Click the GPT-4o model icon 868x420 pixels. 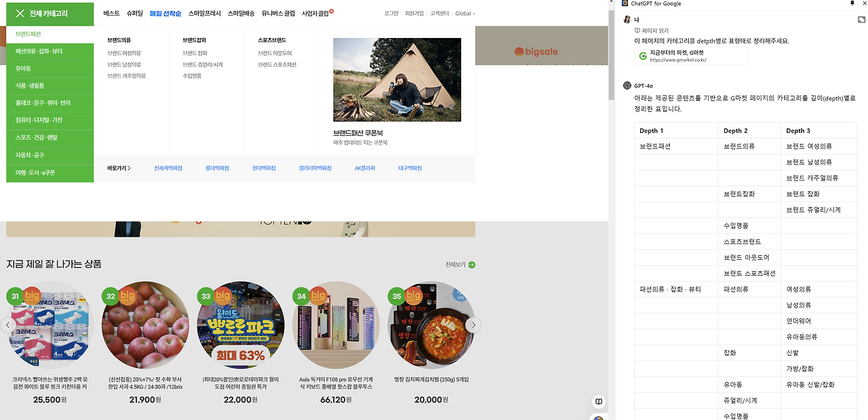click(x=627, y=85)
